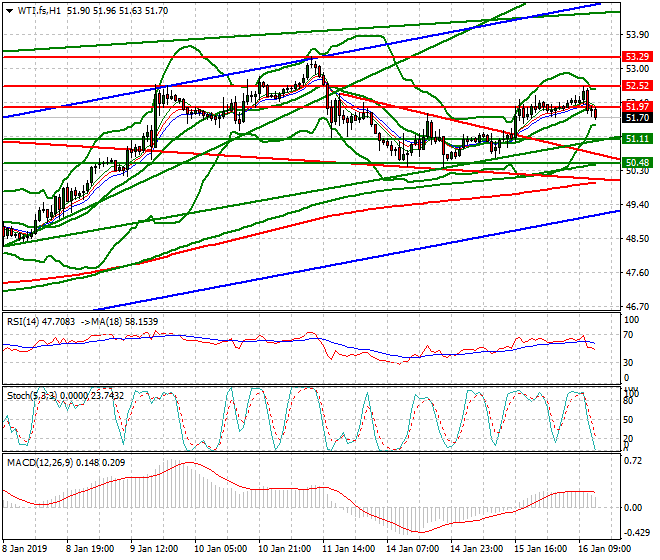
Task: Select the red 51.97 price level label
Action: (637, 107)
